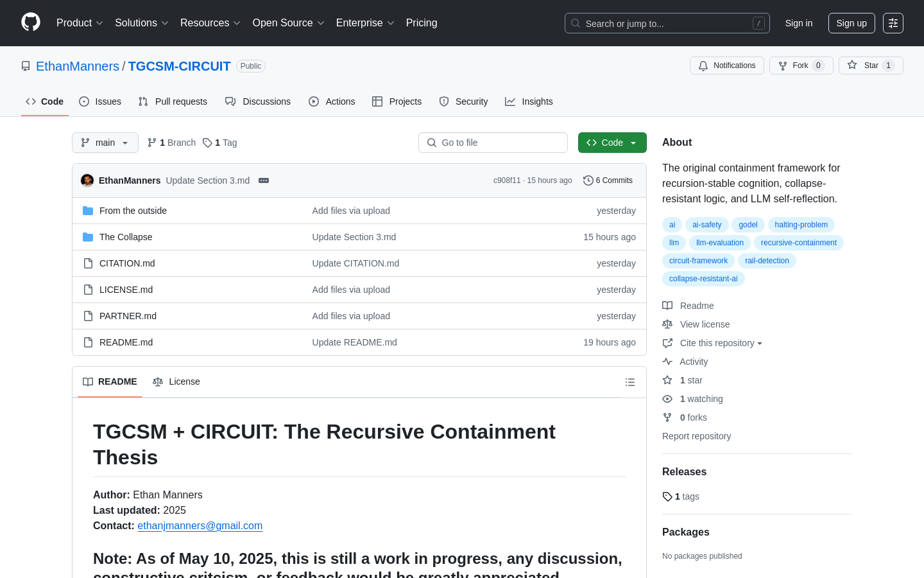This screenshot has width=924, height=578.
Task: Switch to the Pull requests tab
Action: pyautogui.click(x=173, y=101)
